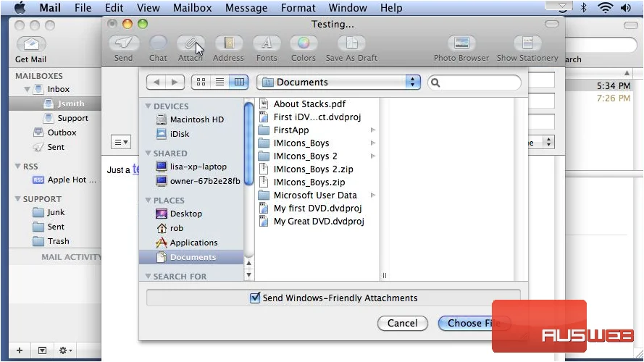Select Documents in Places sidebar

[x=192, y=257]
